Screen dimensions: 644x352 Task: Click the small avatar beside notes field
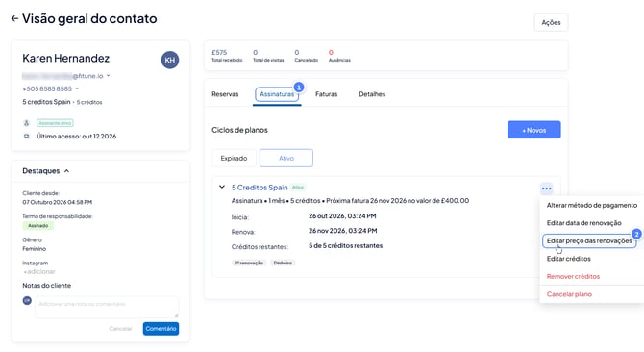pyautogui.click(x=27, y=301)
